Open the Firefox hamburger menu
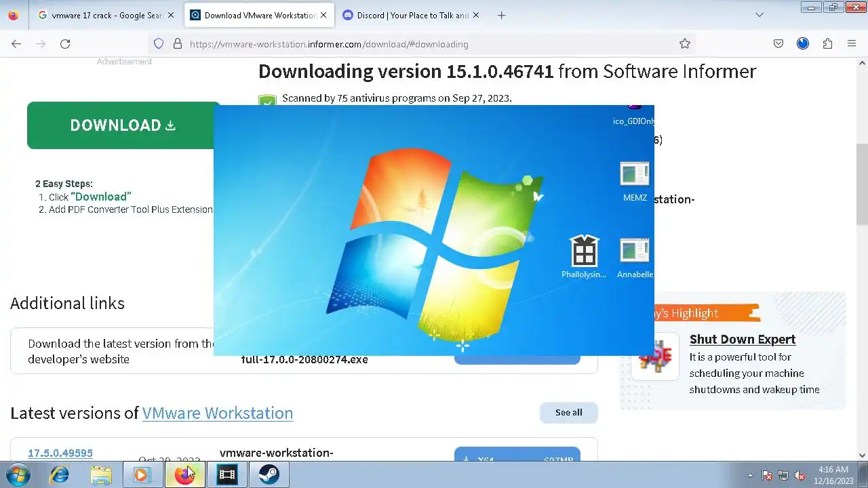Screen dimensions: 868x488 tap(852, 43)
